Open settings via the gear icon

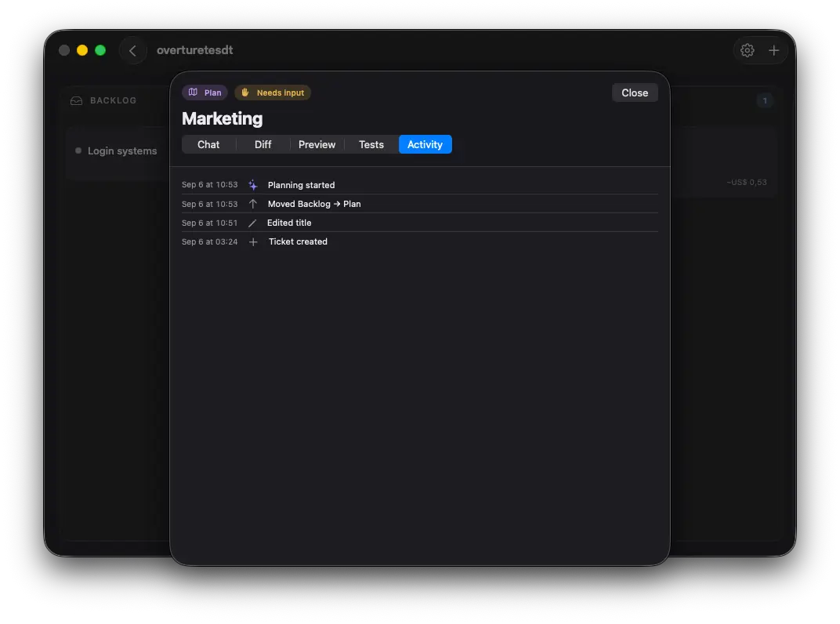point(748,50)
